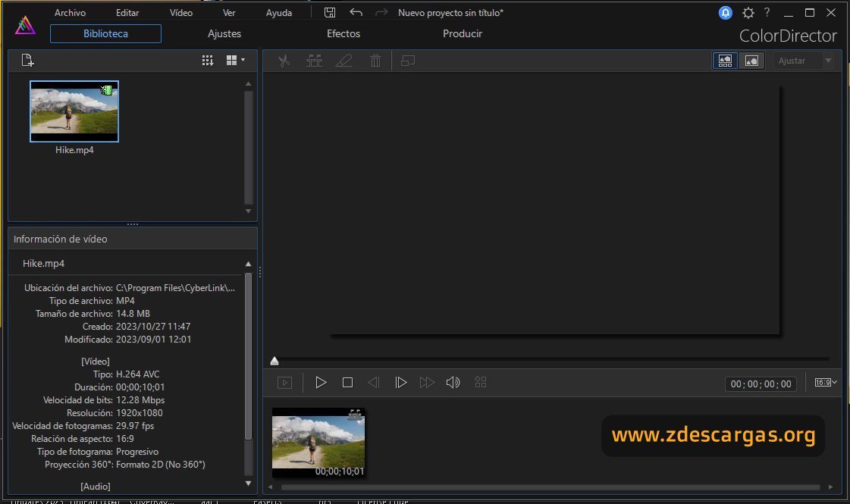The height and width of the screenshot is (504, 850).
Task: Select the Hike clip in storyboard
Action: coord(318,443)
